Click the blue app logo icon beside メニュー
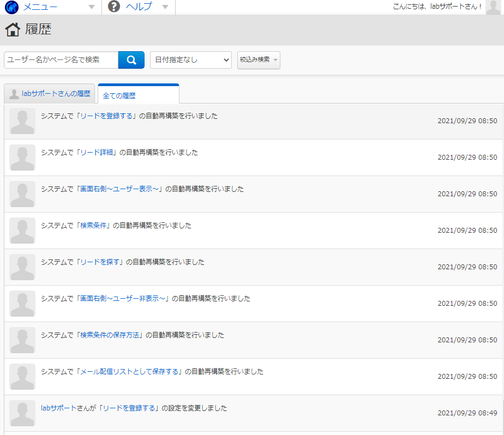 tap(11, 7)
